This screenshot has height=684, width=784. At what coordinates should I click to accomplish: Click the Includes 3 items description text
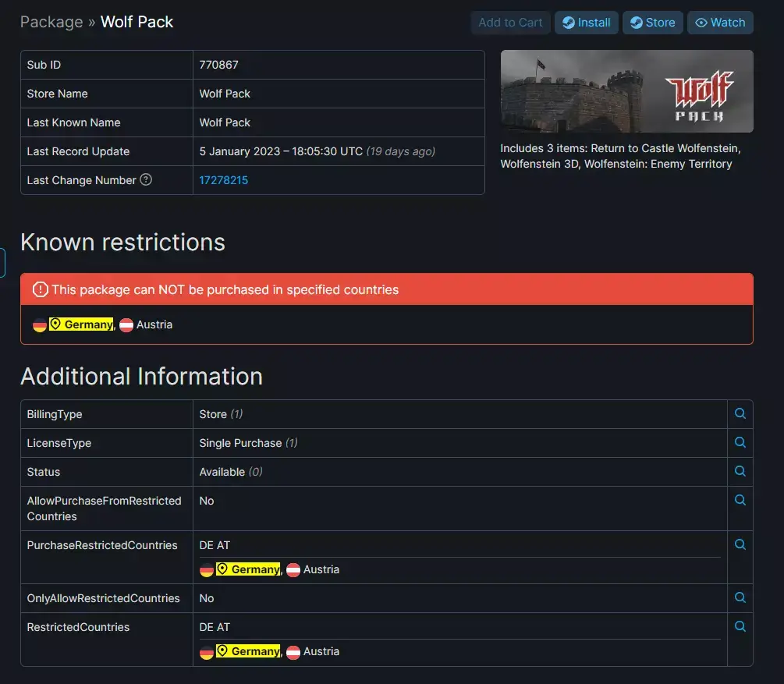620,156
